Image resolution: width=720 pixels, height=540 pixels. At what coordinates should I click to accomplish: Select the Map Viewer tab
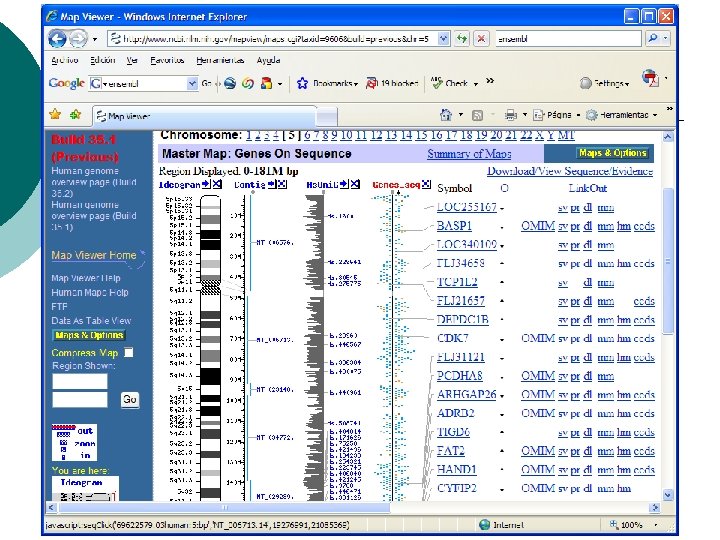click(205, 116)
